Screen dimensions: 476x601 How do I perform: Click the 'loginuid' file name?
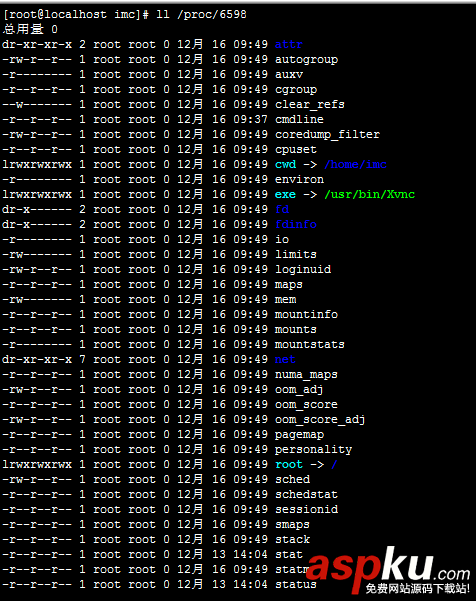(303, 269)
